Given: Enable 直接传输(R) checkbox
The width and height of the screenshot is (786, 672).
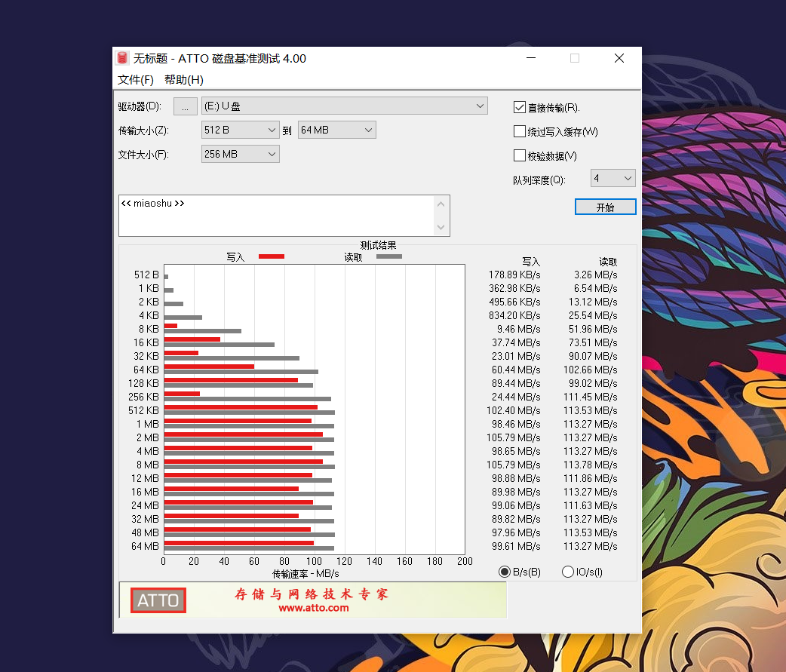Looking at the screenshot, I should (519, 106).
